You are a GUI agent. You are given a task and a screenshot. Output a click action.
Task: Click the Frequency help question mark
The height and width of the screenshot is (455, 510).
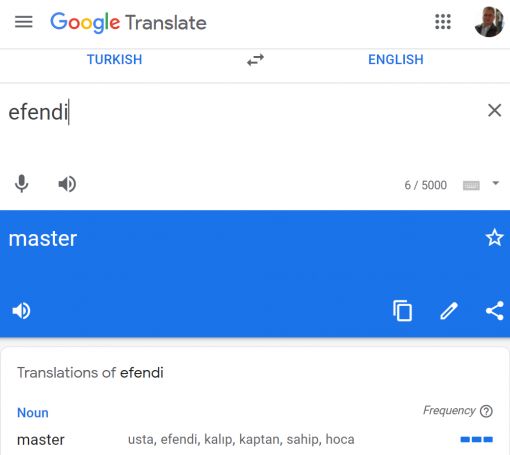click(486, 411)
